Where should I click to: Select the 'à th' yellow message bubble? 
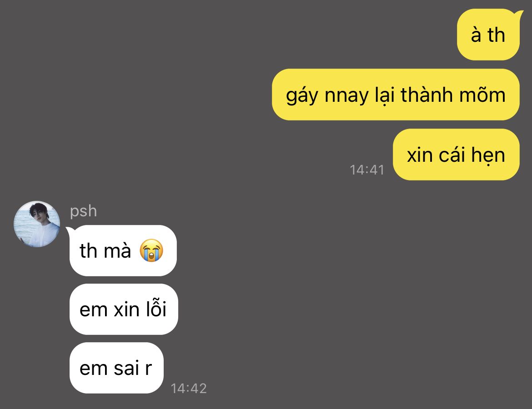(488, 35)
